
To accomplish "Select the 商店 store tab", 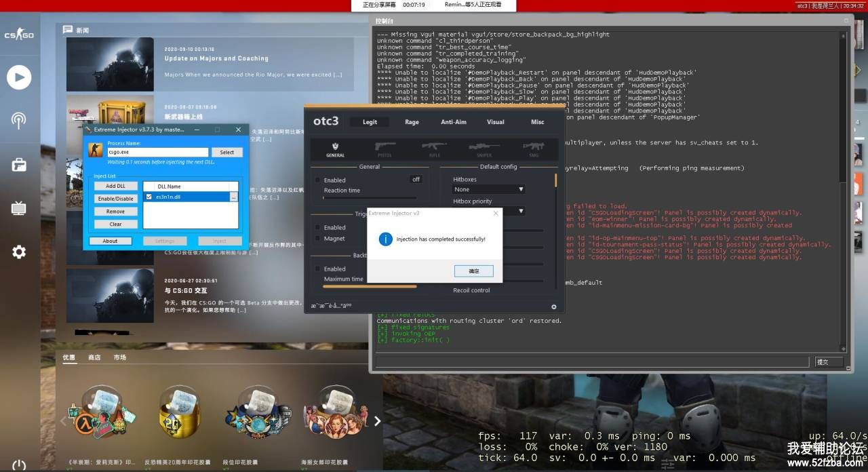I will 94,357.
